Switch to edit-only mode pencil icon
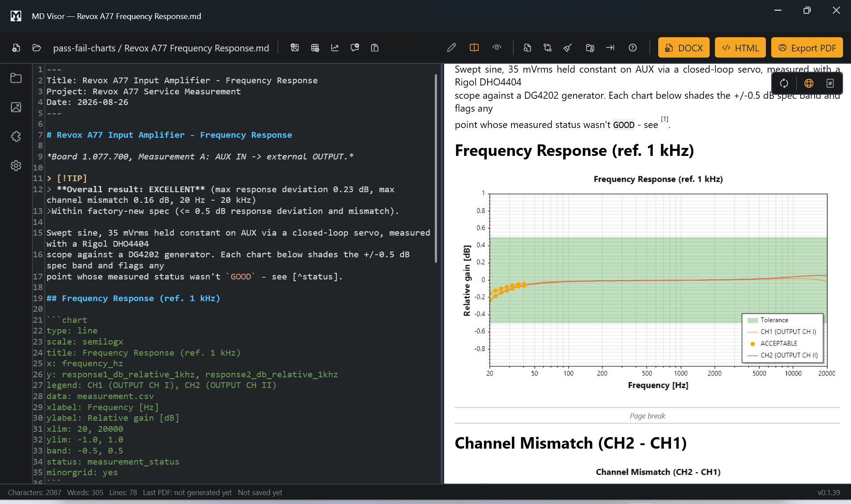The height and width of the screenshot is (504, 851). pyautogui.click(x=452, y=48)
